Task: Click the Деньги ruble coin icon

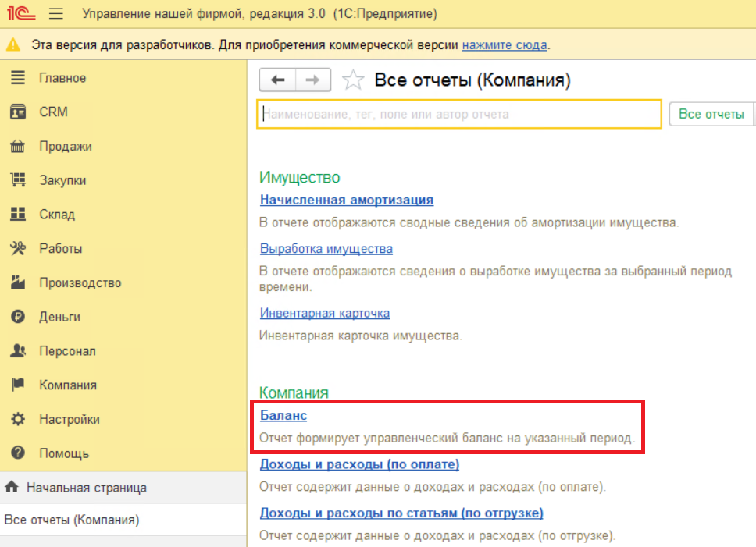Action: (18, 317)
